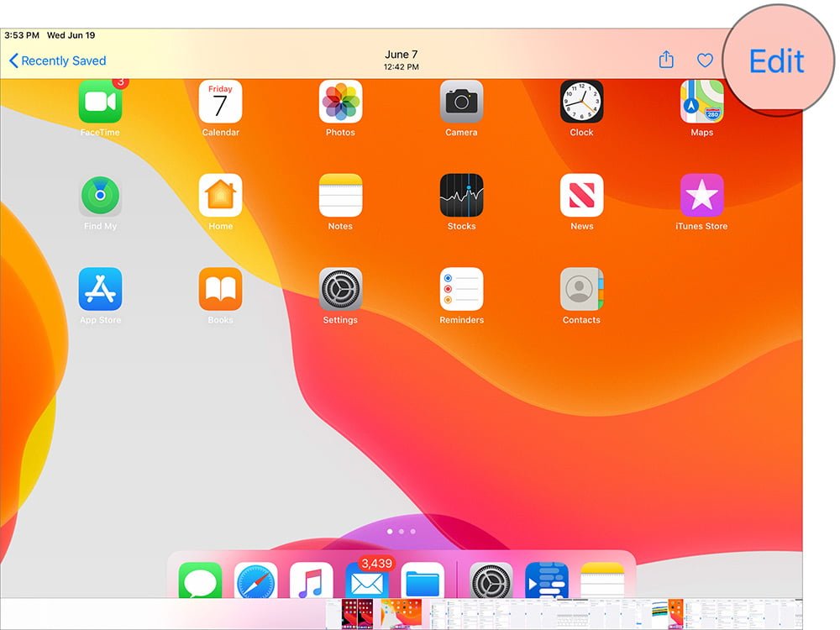840x630 pixels.
Task: Tap the Edit button
Action: (776, 60)
